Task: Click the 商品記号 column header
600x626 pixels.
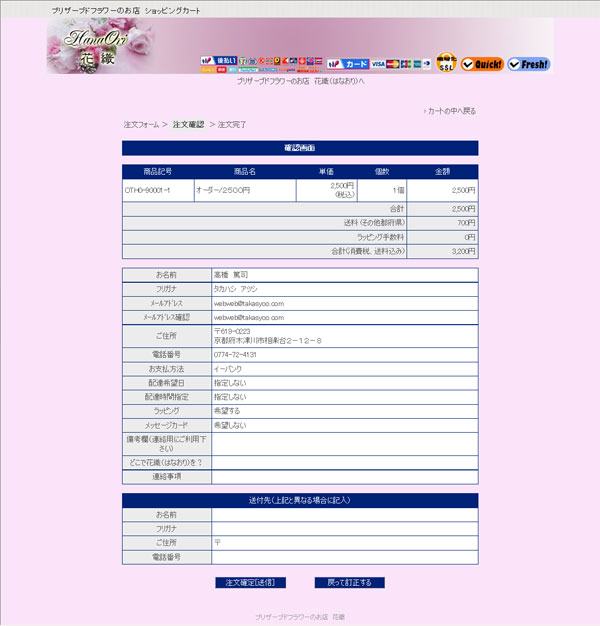Action: pos(158,172)
